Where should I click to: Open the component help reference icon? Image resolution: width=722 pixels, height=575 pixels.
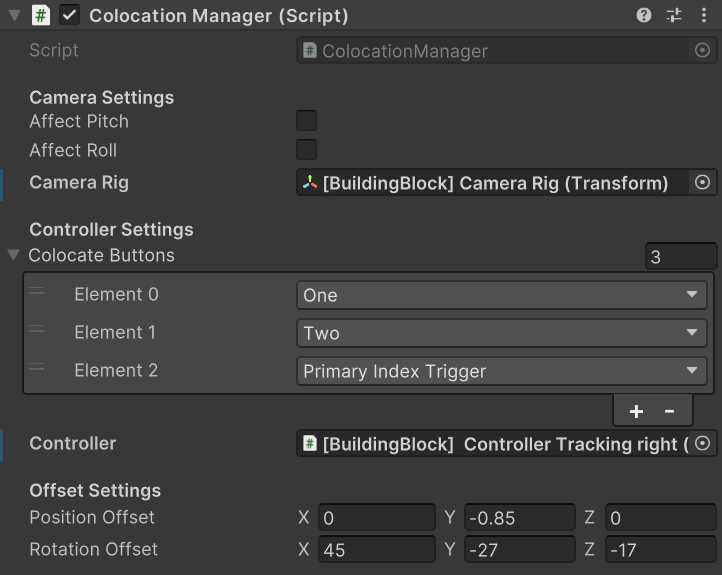click(644, 15)
